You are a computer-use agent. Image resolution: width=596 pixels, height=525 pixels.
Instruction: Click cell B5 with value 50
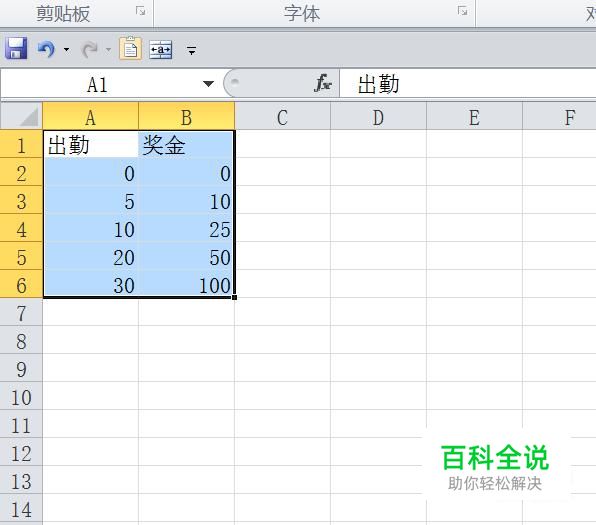(187, 256)
